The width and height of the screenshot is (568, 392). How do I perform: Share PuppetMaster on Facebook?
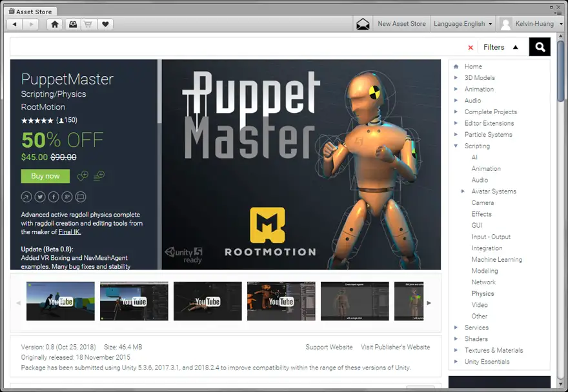coord(54,197)
